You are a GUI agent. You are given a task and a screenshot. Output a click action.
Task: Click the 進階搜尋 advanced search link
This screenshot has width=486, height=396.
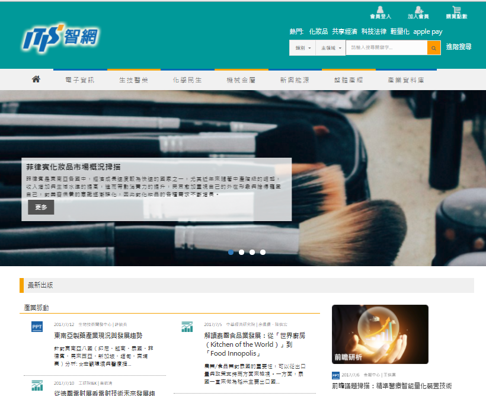point(459,47)
